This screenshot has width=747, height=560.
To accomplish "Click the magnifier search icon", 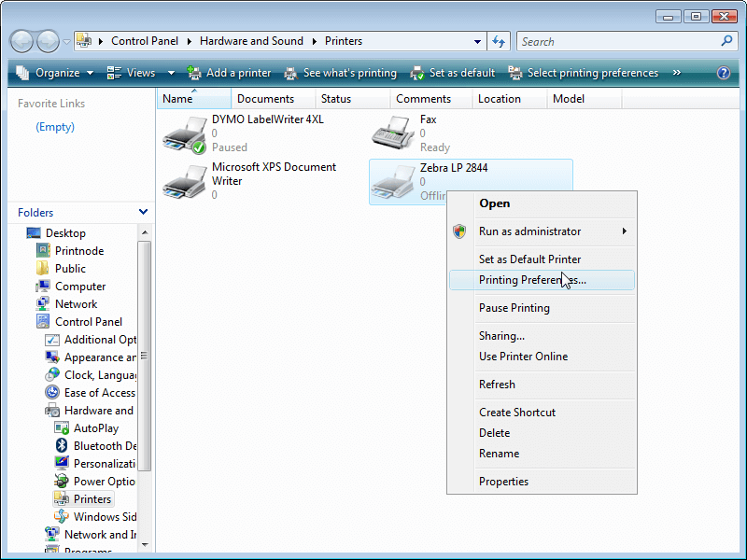I will point(726,41).
